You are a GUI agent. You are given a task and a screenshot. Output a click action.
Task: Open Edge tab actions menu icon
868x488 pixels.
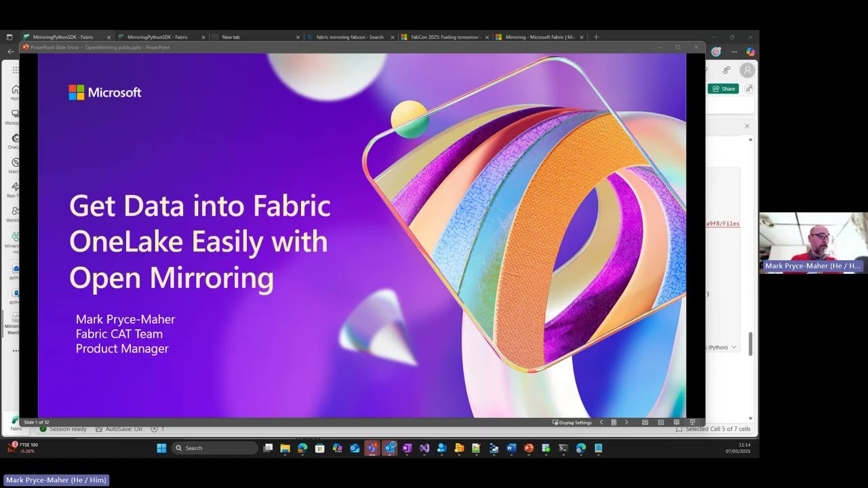click(9, 37)
